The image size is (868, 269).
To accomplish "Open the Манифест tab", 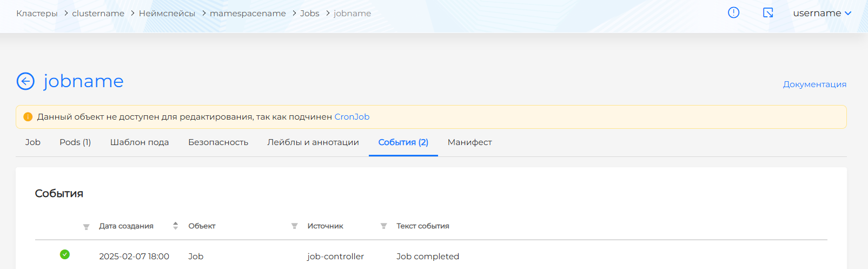I will coord(469,142).
